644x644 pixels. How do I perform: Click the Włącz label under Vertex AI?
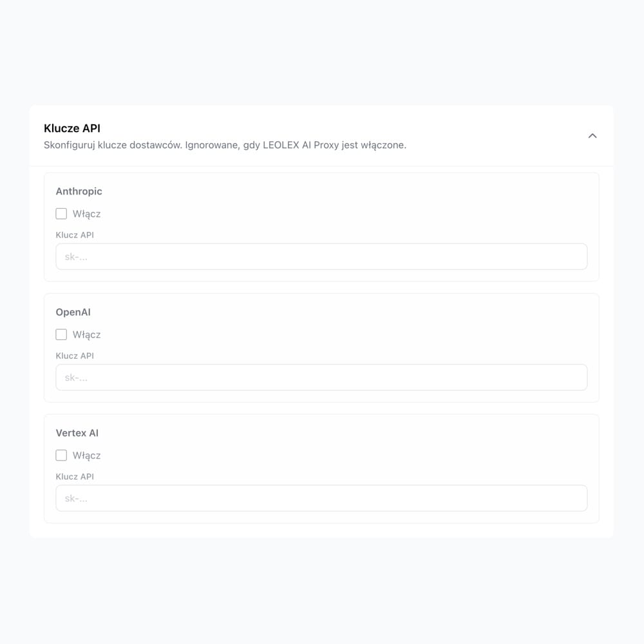(86, 455)
